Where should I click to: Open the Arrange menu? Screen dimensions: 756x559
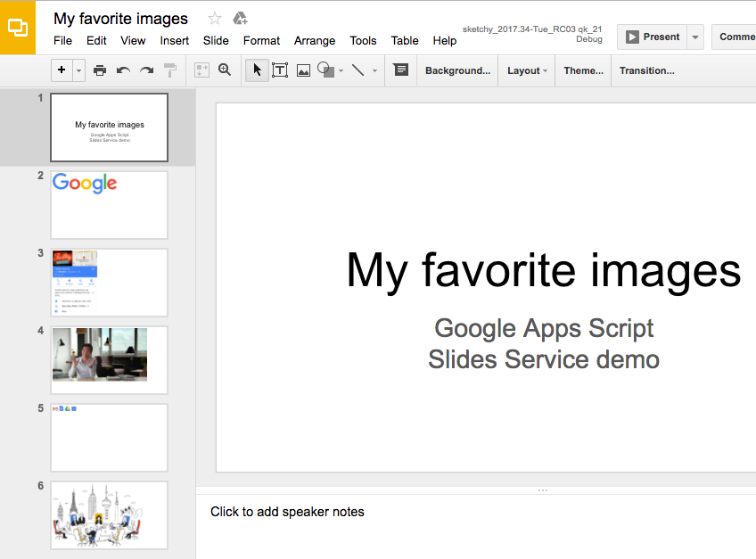tap(315, 41)
